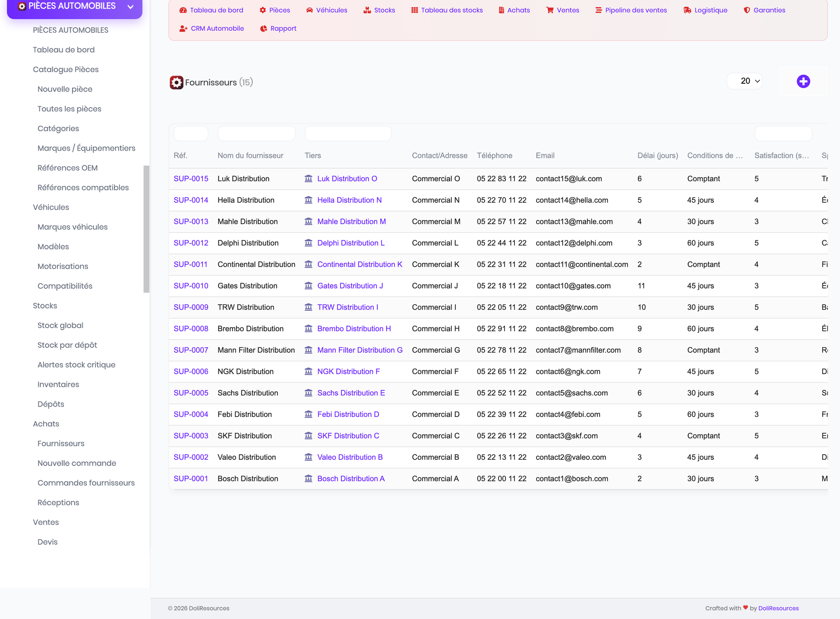The width and height of the screenshot is (840, 619).
Task: Open supplier reference SUP-0010
Action: 191,286
